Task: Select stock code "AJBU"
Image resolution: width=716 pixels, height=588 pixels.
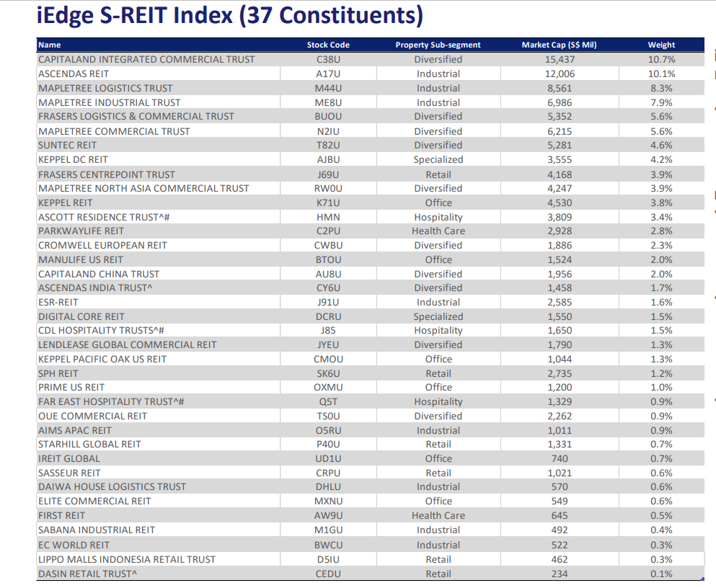Action: tap(328, 160)
